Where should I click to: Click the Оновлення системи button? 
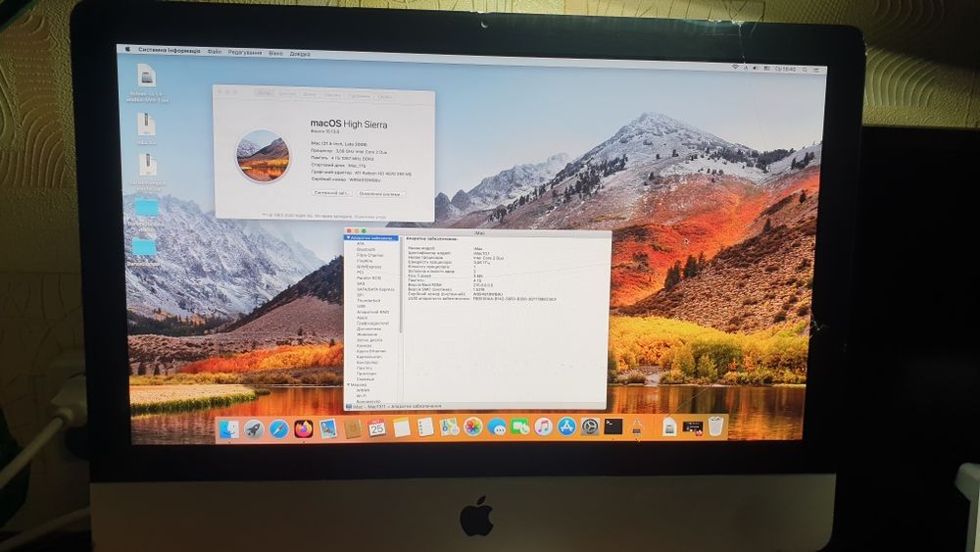(380, 194)
